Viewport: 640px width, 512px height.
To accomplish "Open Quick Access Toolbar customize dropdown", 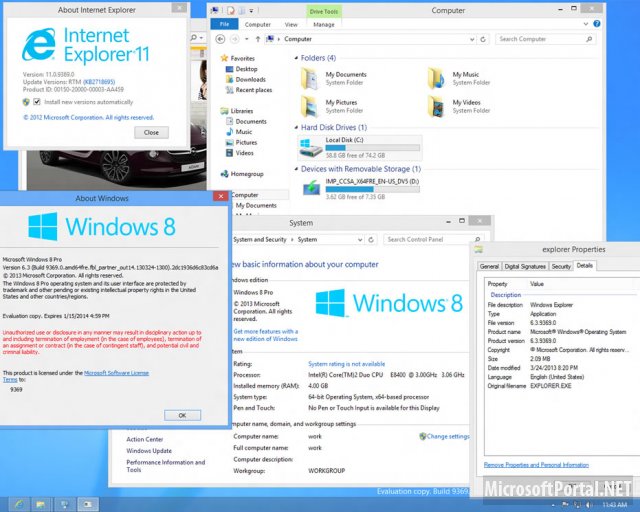I will pyautogui.click(x=251, y=11).
